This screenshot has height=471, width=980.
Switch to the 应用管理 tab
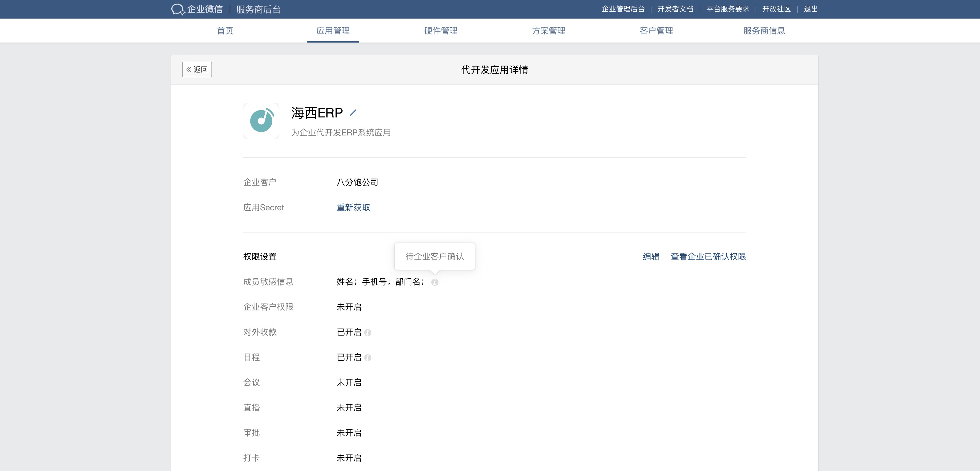(x=333, y=31)
